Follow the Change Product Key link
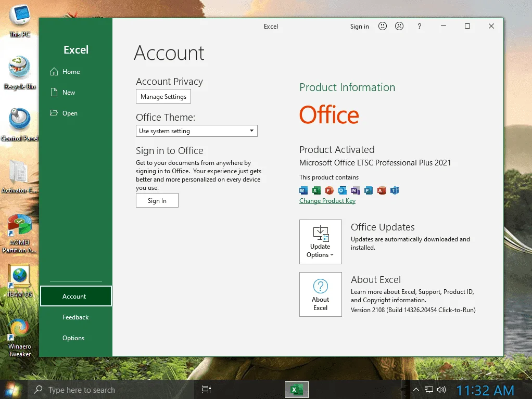The height and width of the screenshot is (399, 532). coord(327,201)
